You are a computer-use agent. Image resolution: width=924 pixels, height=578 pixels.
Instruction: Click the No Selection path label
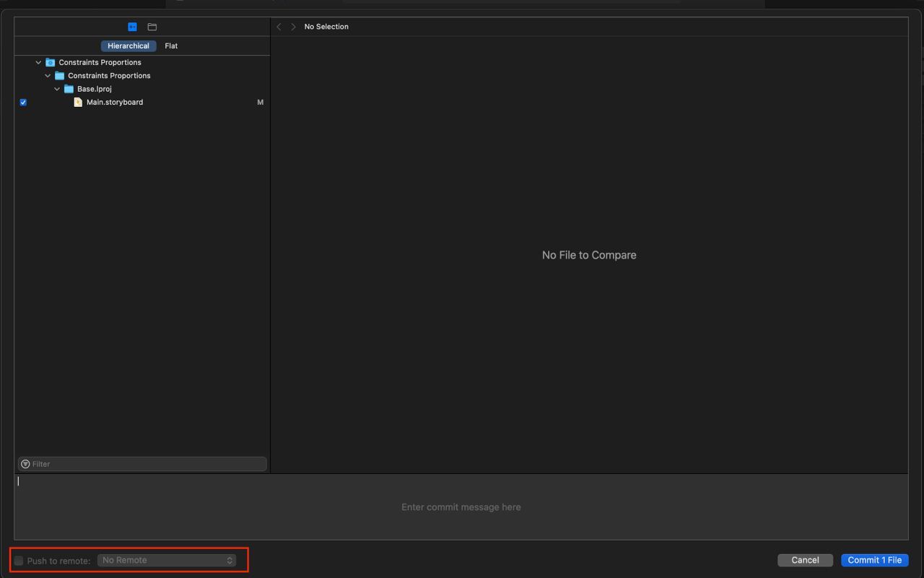(326, 27)
